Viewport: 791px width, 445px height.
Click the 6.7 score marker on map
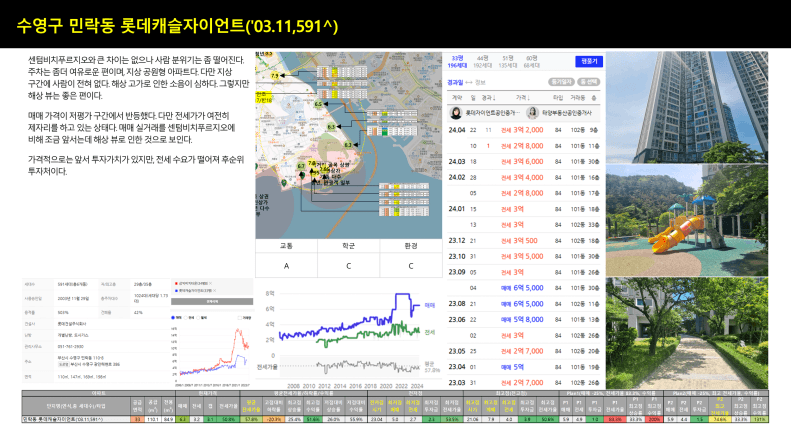click(x=301, y=165)
